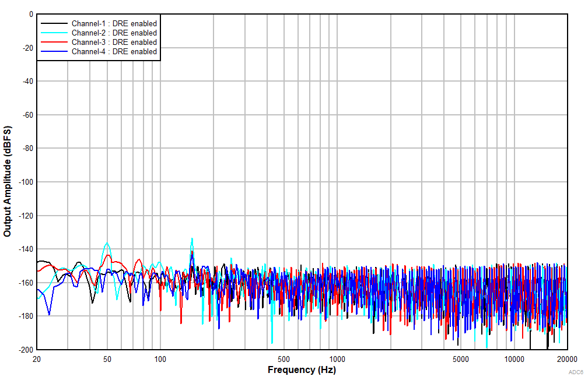
Task: Click the Frequency (Hz) axis title
Action: tap(301, 369)
